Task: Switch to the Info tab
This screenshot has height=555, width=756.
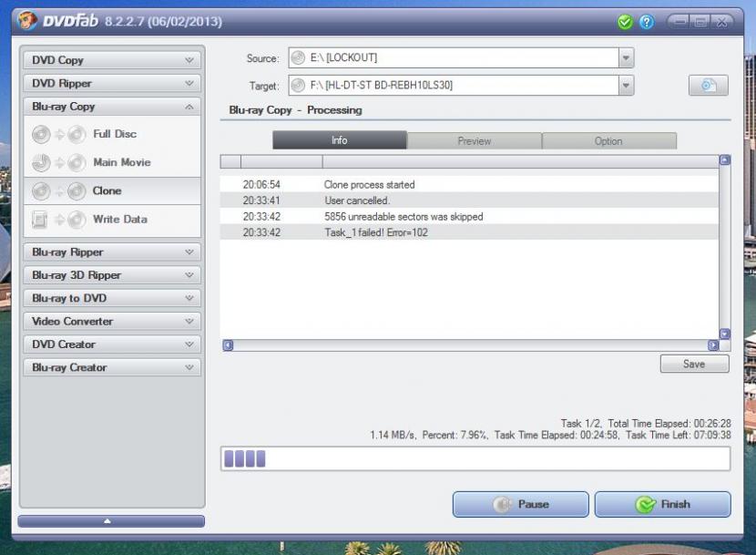Action: click(x=340, y=140)
